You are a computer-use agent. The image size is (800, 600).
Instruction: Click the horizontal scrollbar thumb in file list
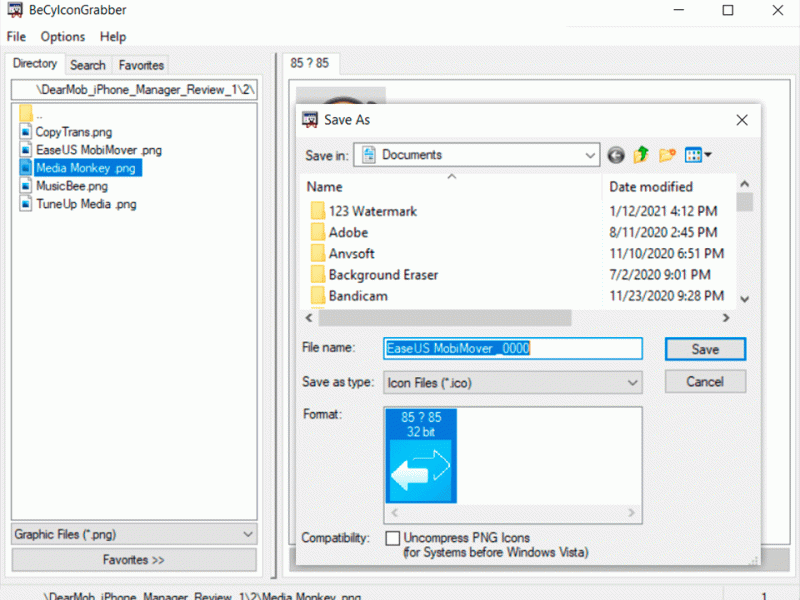coord(445,318)
